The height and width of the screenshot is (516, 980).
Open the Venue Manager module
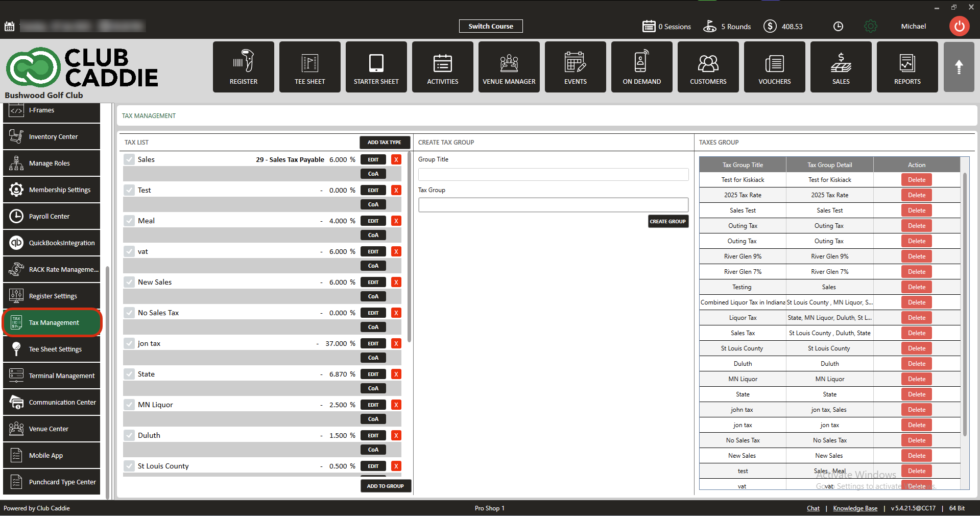coord(509,67)
